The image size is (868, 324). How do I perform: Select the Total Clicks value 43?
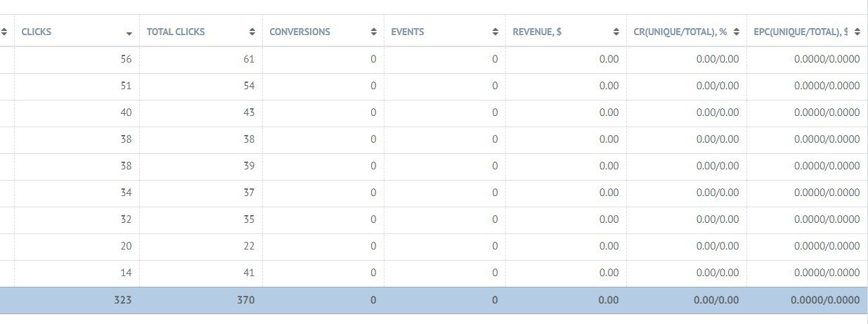249,112
